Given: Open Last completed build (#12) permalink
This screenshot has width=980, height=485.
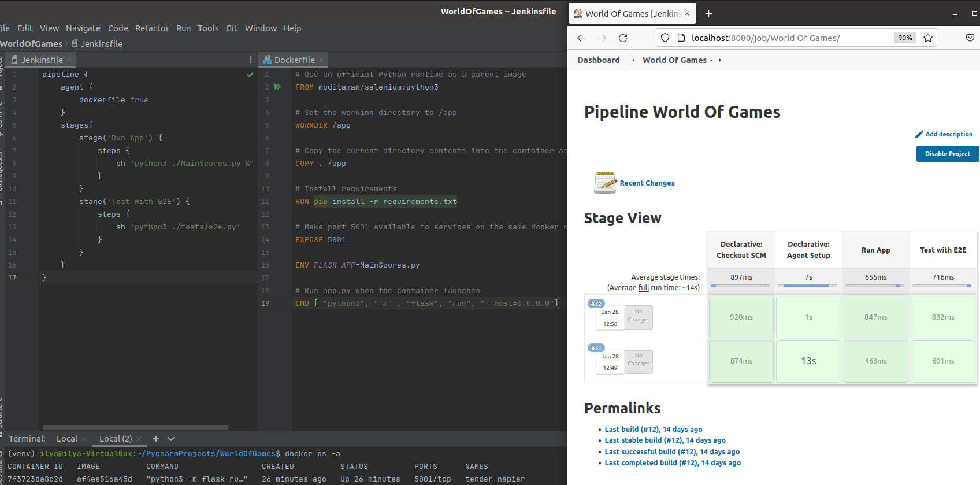Looking at the screenshot, I should click(x=673, y=463).
